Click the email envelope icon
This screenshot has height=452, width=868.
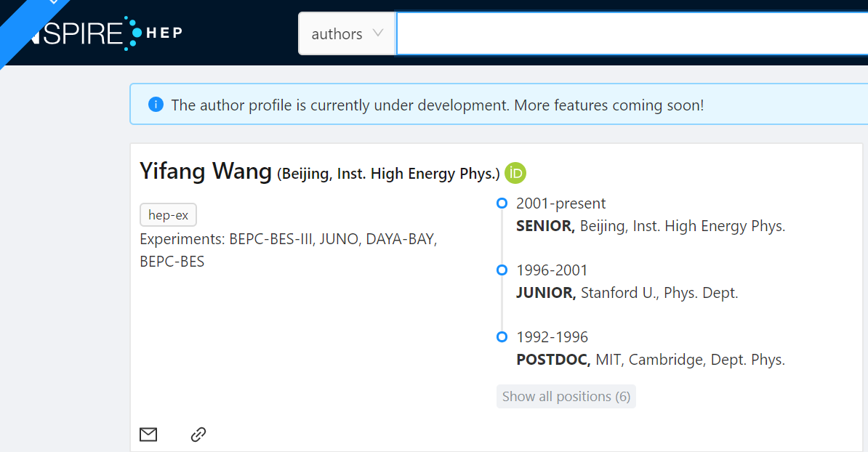[x=148, y=435]
